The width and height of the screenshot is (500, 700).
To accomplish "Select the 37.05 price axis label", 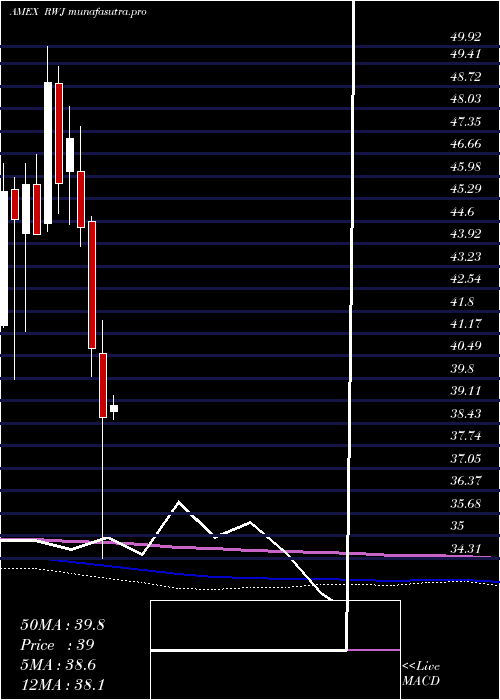I will [465, 458].
